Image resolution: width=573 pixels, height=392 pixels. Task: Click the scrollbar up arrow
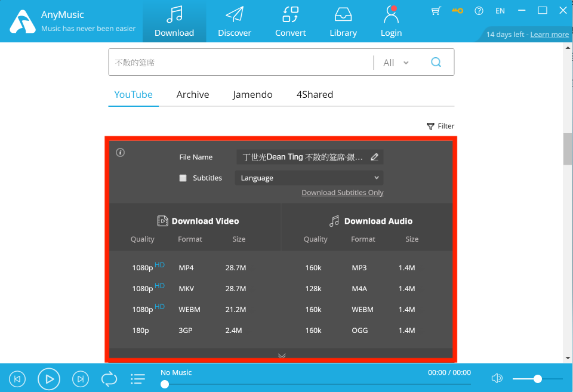tap(568, 48)
